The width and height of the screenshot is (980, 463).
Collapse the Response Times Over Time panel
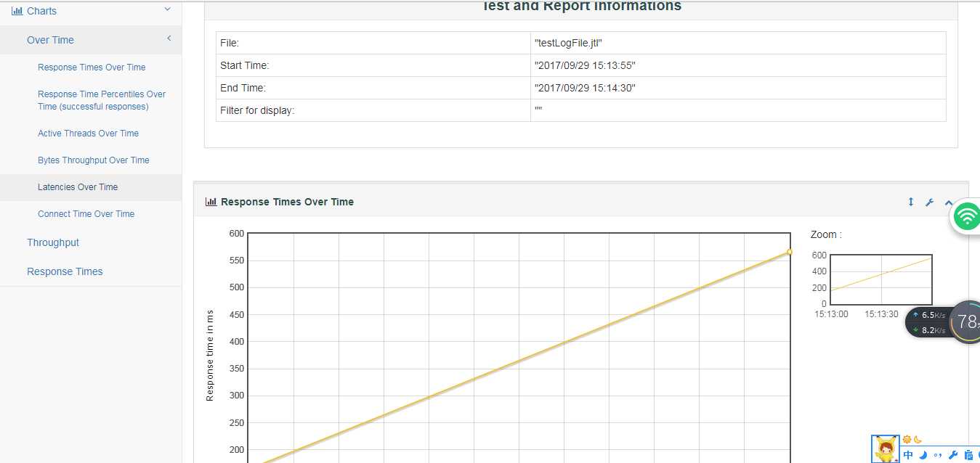pos(948,202)
